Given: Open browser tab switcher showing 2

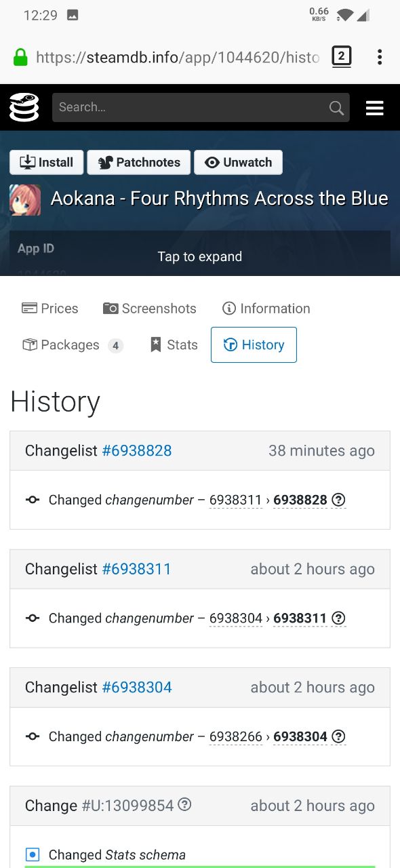Looking at the screenshot, I should [342, 57].
